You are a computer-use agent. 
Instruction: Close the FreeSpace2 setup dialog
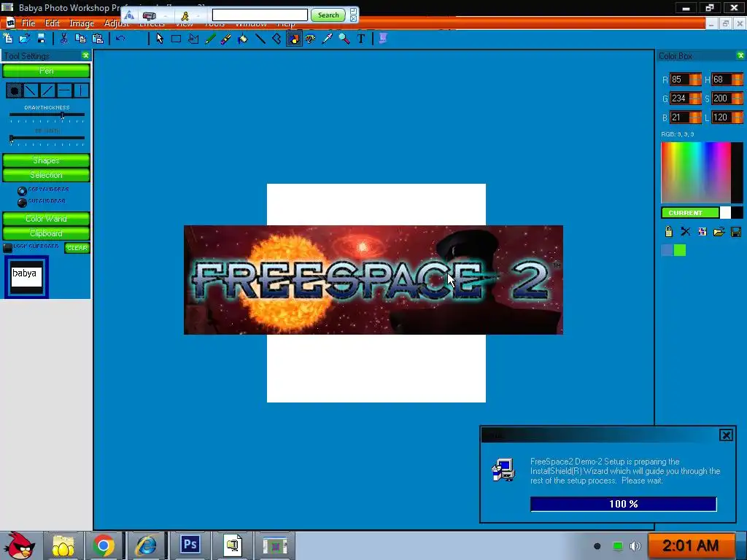point(726,435)
